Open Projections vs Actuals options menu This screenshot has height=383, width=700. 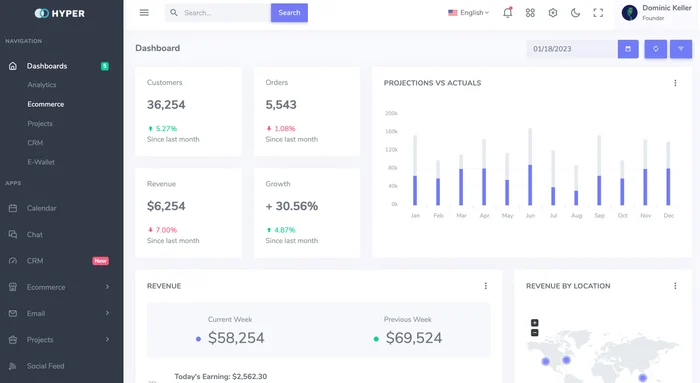(x=675, y=83)
